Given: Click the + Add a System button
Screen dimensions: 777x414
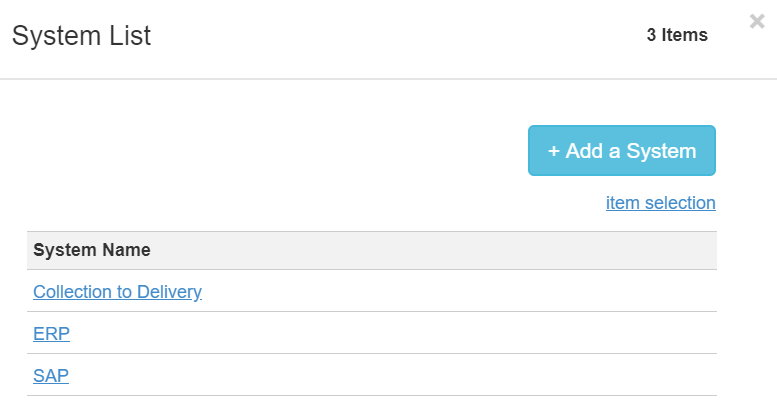Looking at the screenshot, I should tap(621, 151).
